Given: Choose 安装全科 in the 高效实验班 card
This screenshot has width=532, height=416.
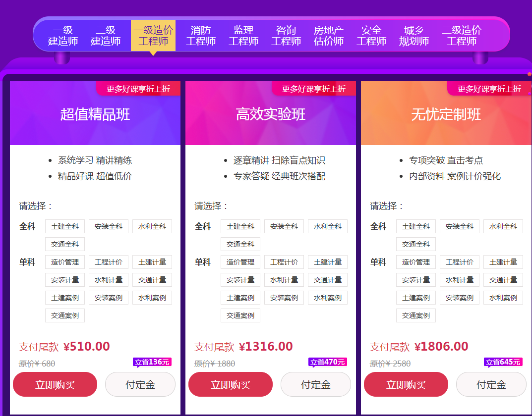Looking at the screenshot, I should click(284, 226).
